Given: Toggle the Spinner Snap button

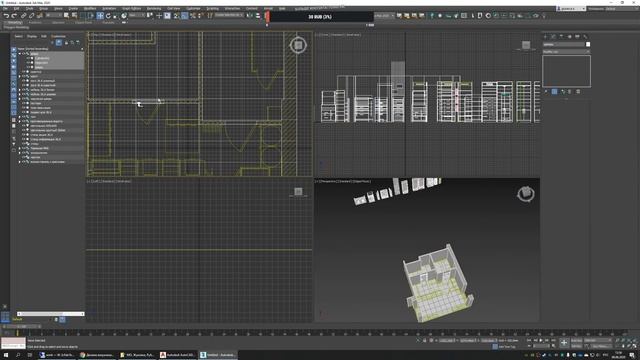Looking at the screenshot, I should [x=200, y=16].
